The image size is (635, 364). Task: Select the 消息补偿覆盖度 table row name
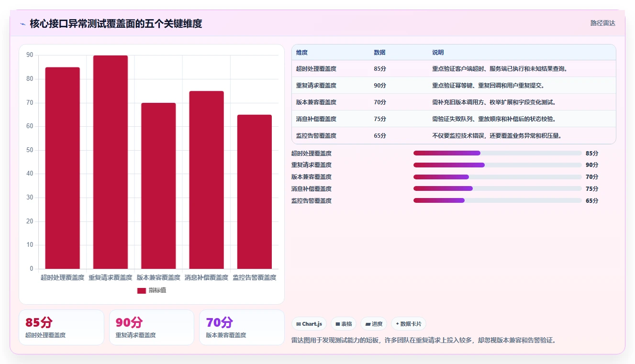316,119
